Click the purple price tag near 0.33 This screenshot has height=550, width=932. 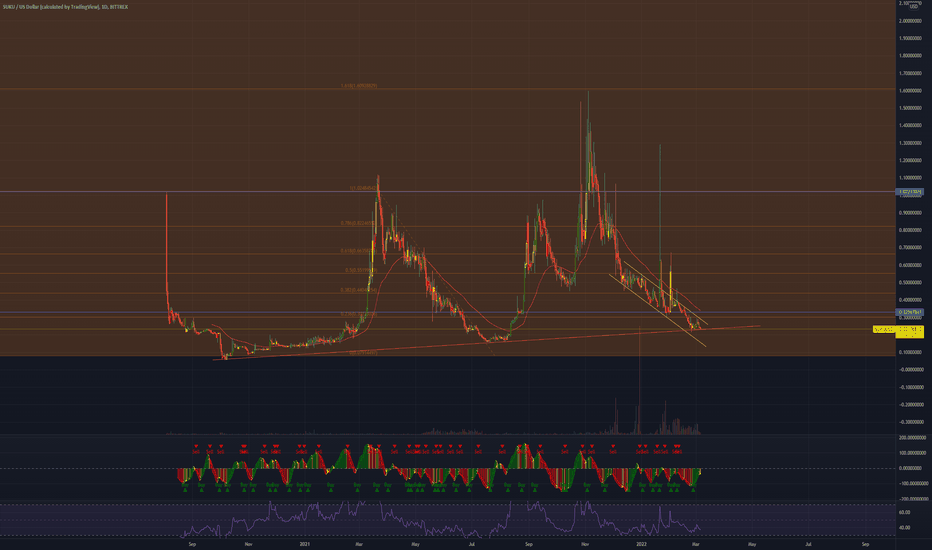[x=909, y=312]
